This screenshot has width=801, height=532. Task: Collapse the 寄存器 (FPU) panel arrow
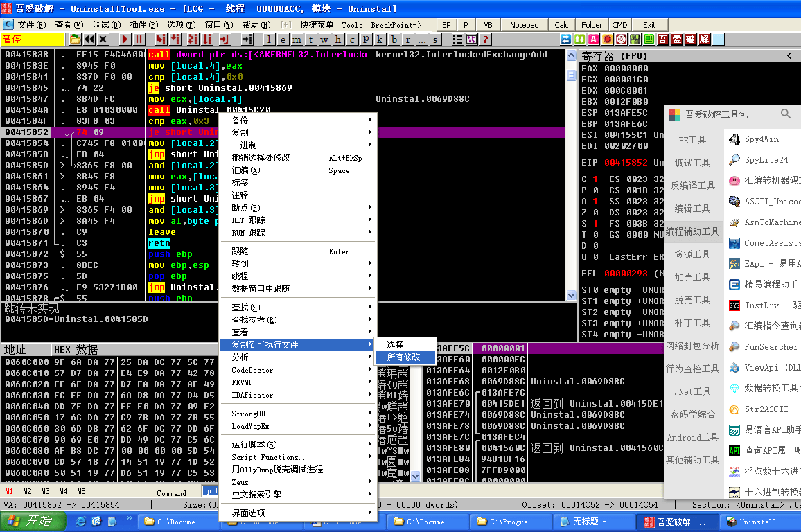789,55
